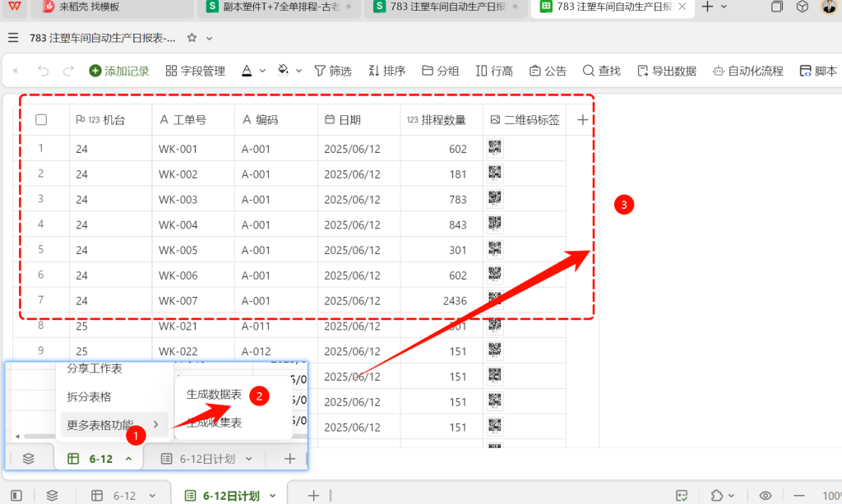Expand the dropdown next to the star icon
Screen dimensions: 842x504
(x=210, y=38)
